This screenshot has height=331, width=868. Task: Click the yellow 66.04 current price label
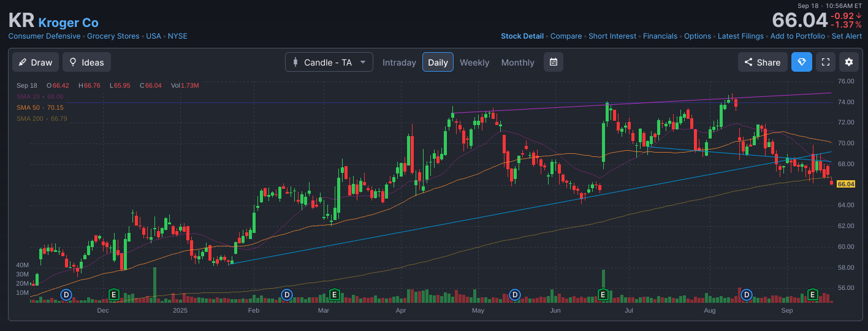846,184
